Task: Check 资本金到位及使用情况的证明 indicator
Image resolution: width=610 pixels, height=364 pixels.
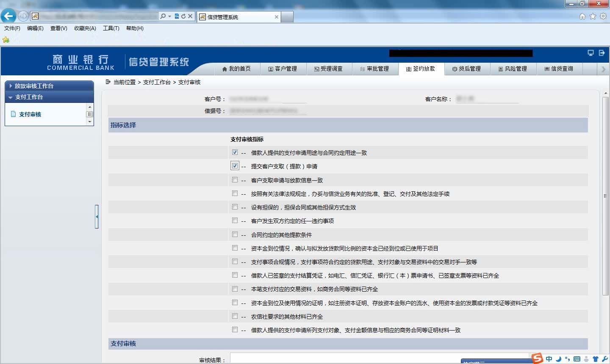Action: pyautogui.click(x=235, y=302)
